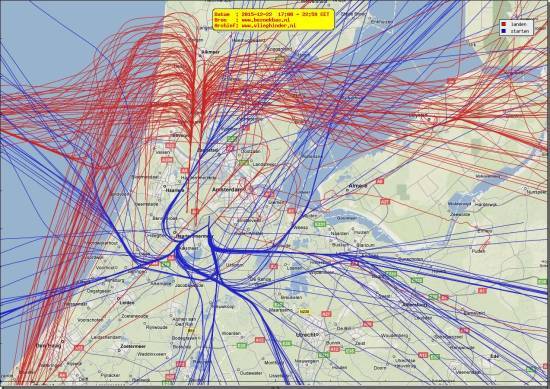Click the Barneveld town label
Image resolution: width=550 pixels, height=389 pixels.
pyautogui.click(x=474, y=313)
